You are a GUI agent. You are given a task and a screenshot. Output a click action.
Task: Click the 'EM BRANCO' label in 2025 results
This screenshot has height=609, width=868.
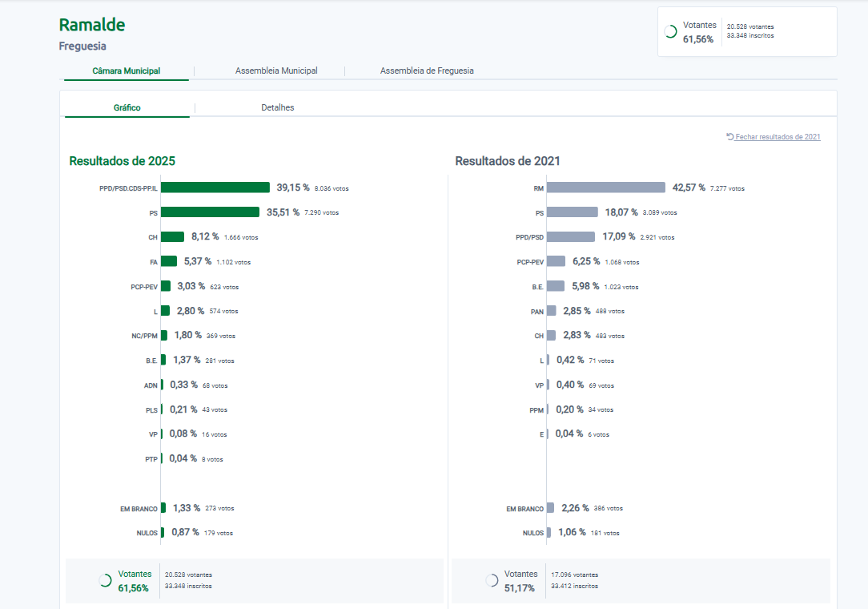click(x=139, y=509)
